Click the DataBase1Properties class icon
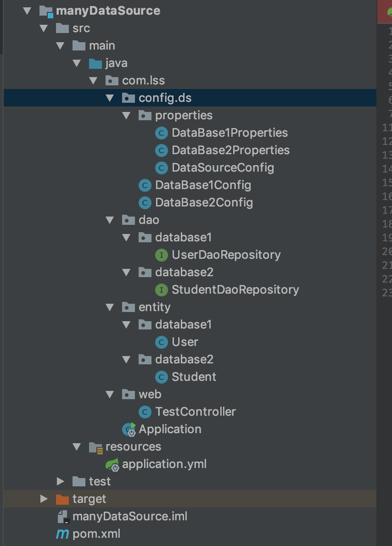The height and width of the screenshot is (546, 392). (161, 133)
